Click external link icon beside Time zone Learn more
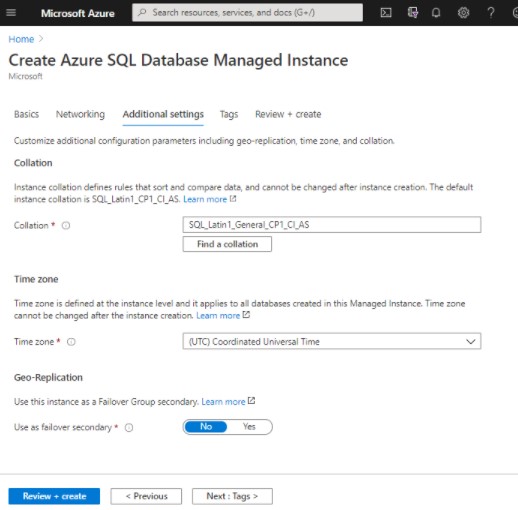This screenshot has height=510, width=518. pyautogui.click(x=246, y=315)
